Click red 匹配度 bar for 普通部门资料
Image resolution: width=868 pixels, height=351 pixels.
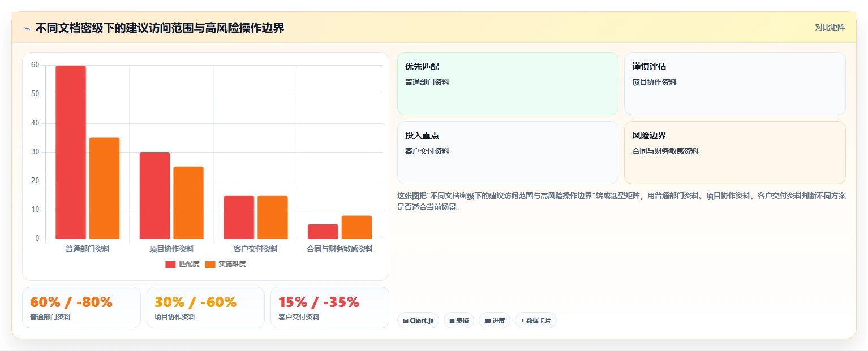click(x=71, y=152)
